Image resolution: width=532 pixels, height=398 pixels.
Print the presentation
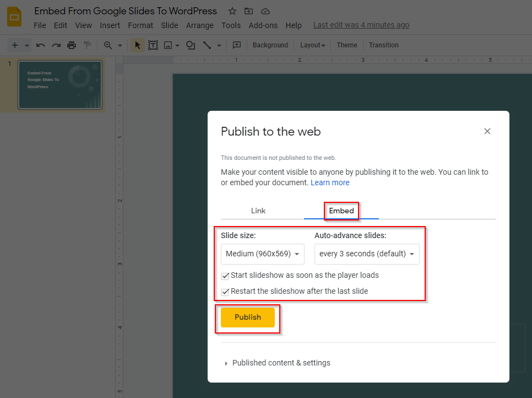(72, 45)
